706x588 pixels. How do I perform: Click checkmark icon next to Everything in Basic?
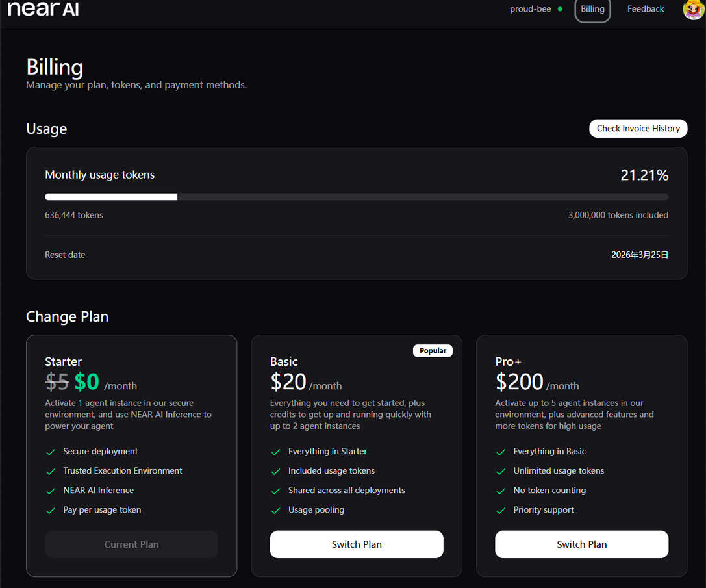click(x=501, y=452)
